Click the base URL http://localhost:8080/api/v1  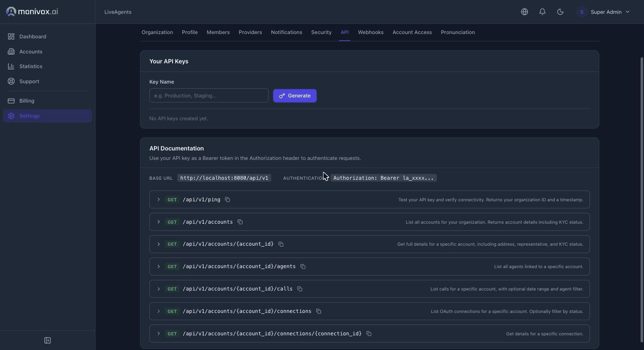point(224,178)
